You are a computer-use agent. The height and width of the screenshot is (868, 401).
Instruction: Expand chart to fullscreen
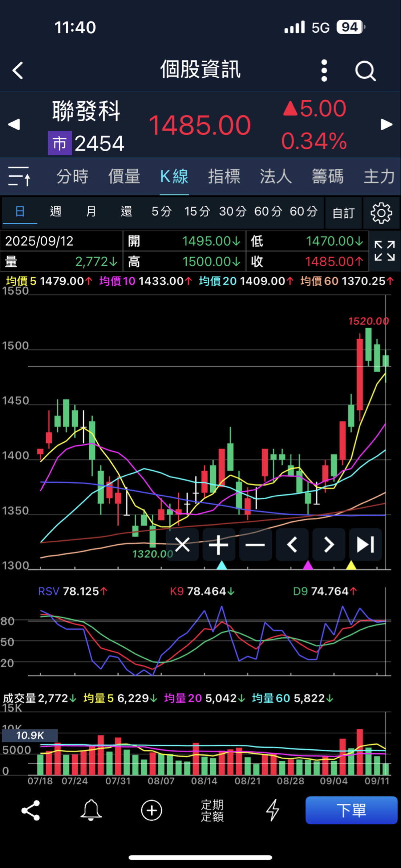[x=385, y=251]
